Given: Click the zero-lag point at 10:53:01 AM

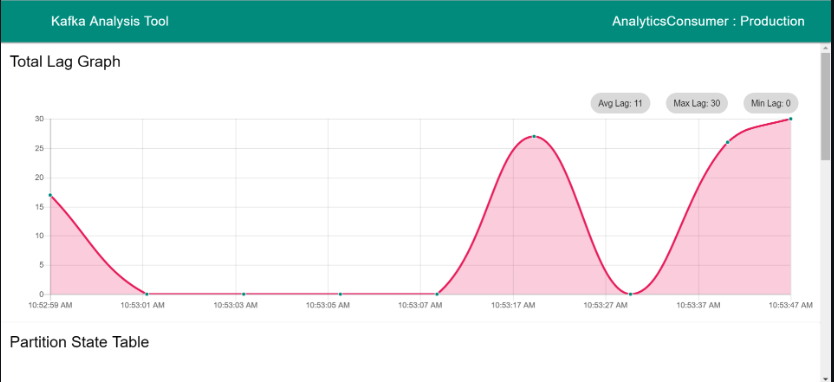Looking at the screenshot, I should click(x=147, y=294).
